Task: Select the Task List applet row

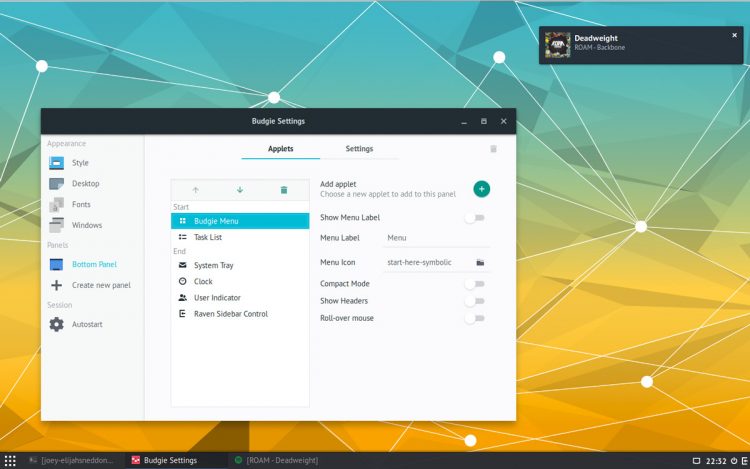Action: (240, 237)
